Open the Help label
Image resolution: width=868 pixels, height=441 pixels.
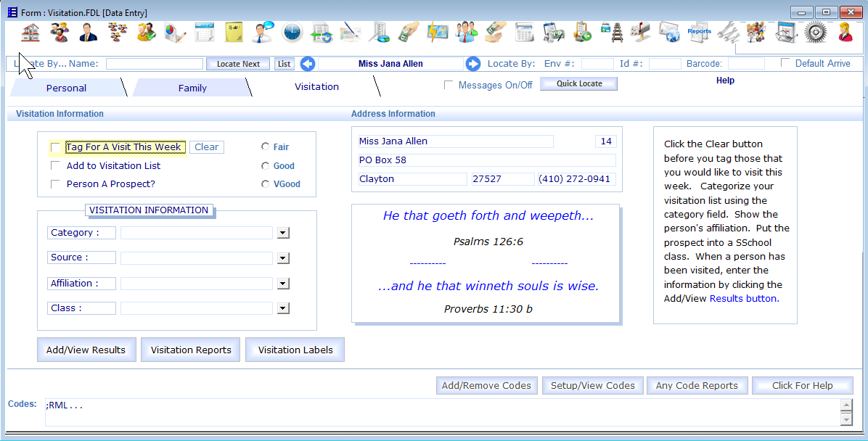(x=725, y=81)
